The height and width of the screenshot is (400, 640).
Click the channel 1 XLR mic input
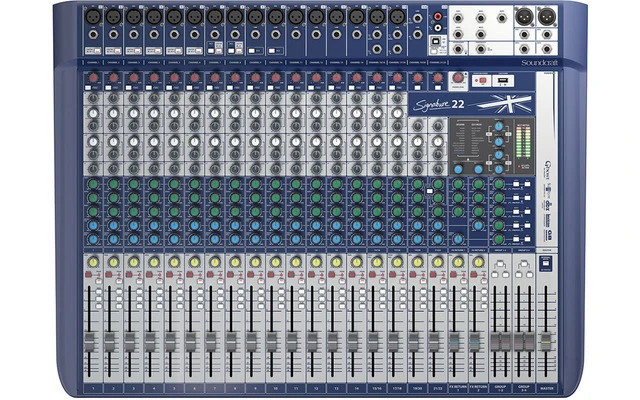[x=92, y=16]
